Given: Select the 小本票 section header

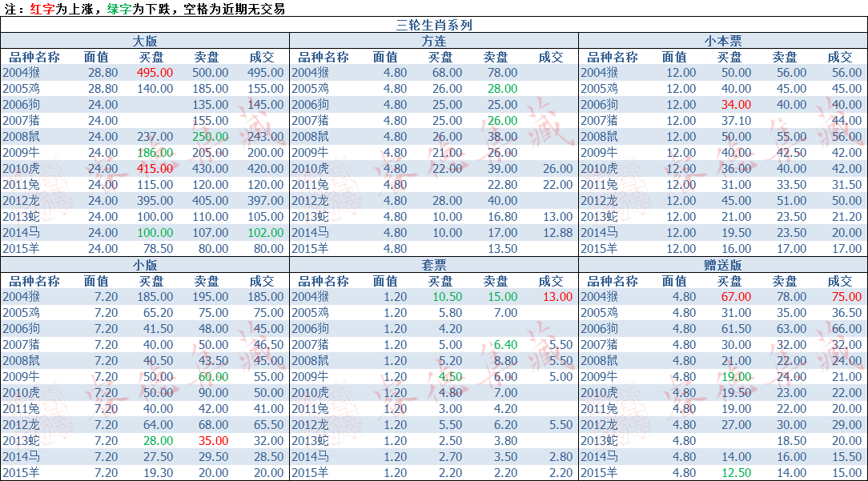Looking at the screenshot, I should pyautogui.click(x=723, y=41).
